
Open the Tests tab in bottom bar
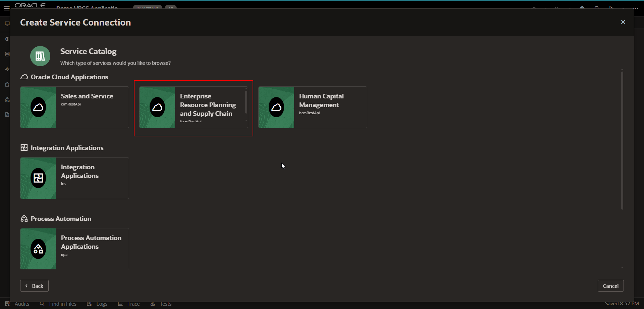tap(161, 304)
